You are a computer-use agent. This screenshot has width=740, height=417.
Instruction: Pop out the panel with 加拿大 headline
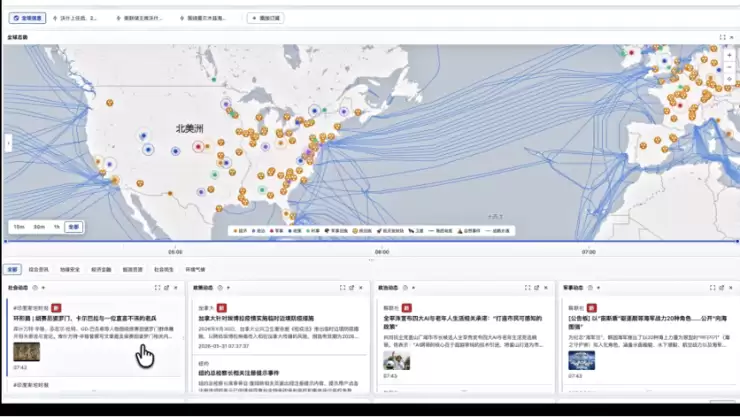pos(352,288)
